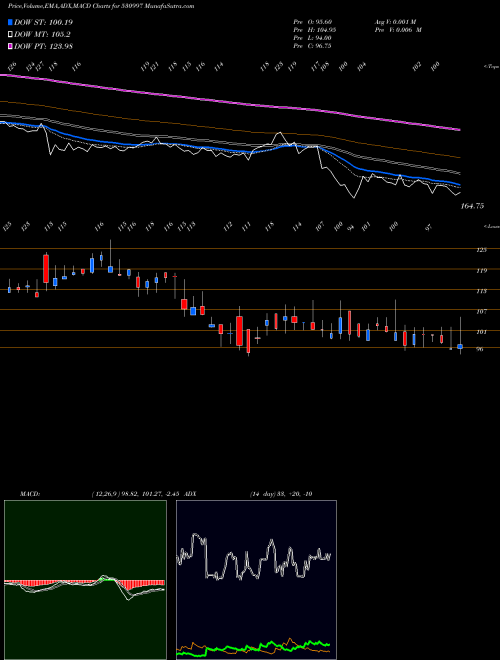
Task: Select the DOW MT: 105.2 label
Action: (x=42, y=35)
